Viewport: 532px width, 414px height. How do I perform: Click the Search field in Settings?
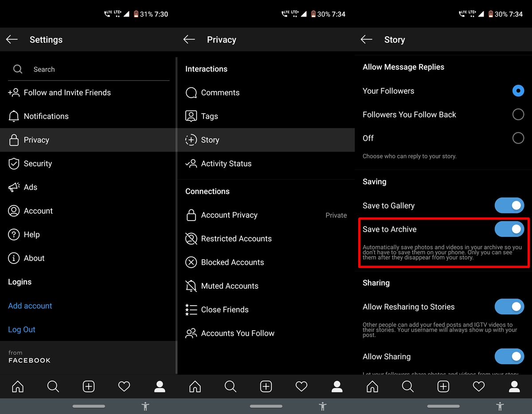pyautogui.click(x=89, y=69)
